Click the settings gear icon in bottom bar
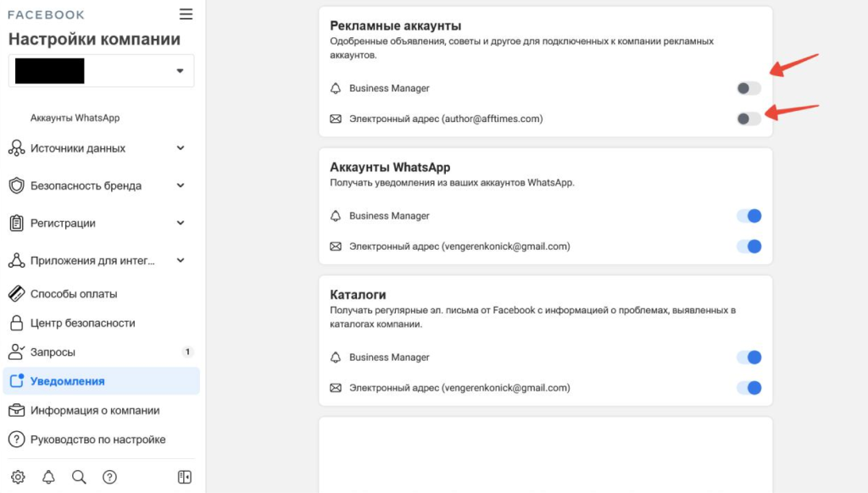 [18, 477]
